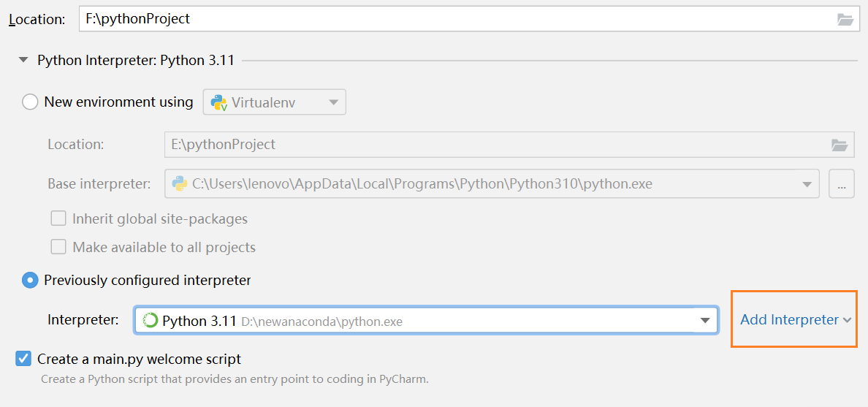Click the Python icon beside Base interpreter path
The image size is (868, 407).
click(x=179, y=184)
